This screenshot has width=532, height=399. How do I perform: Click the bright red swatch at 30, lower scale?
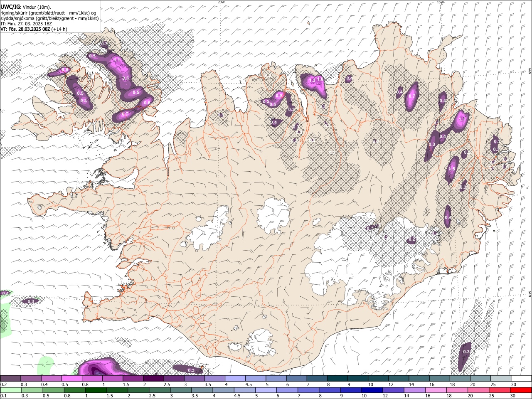click(521, 390)
